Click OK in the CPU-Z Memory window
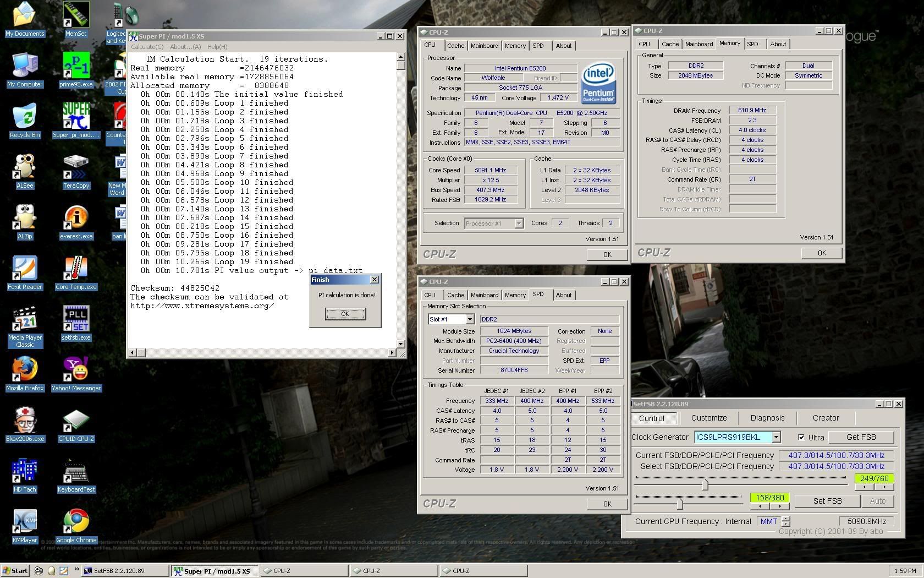The height and width of the screenshot is (578, 924). pyautogui.click(x=822, y=253)
